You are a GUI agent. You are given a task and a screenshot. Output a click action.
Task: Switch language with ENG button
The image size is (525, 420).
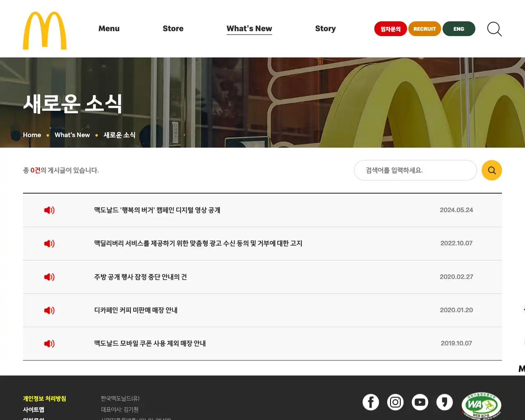pyautogui.click(x=459, y=29)
